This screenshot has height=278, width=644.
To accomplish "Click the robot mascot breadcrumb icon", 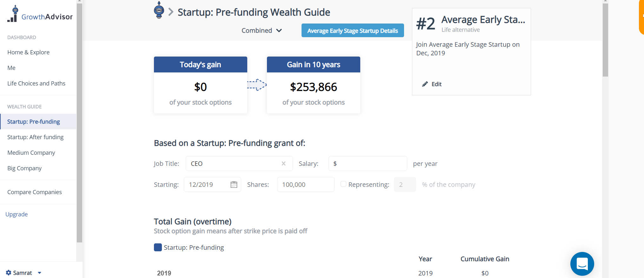I will [159, 10].
